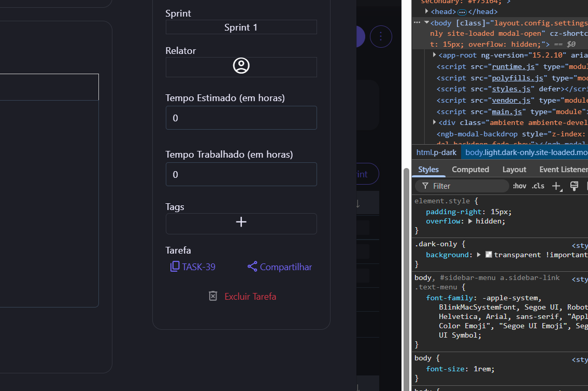Expand the app-root element node
The image size is (588, 391).
tap(435, 55)
